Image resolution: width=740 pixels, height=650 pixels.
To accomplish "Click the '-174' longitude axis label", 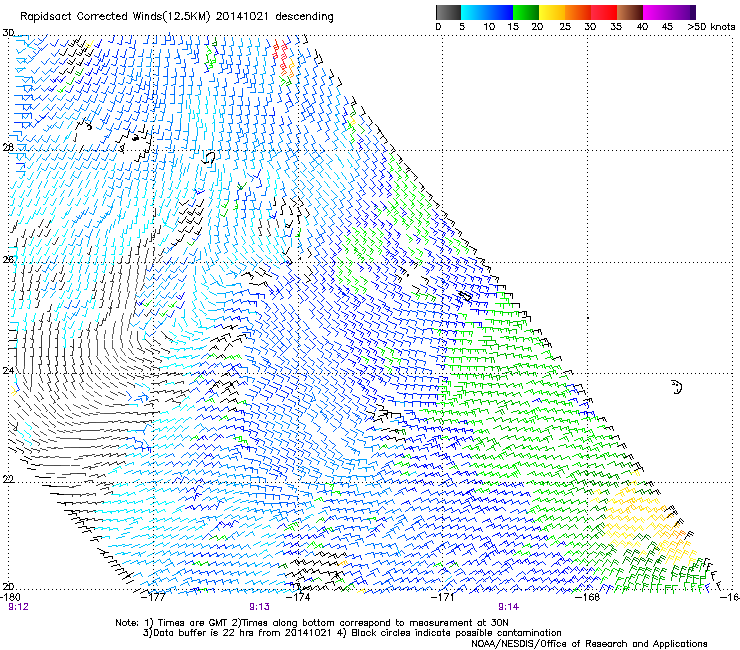I will tap(299, 597).
